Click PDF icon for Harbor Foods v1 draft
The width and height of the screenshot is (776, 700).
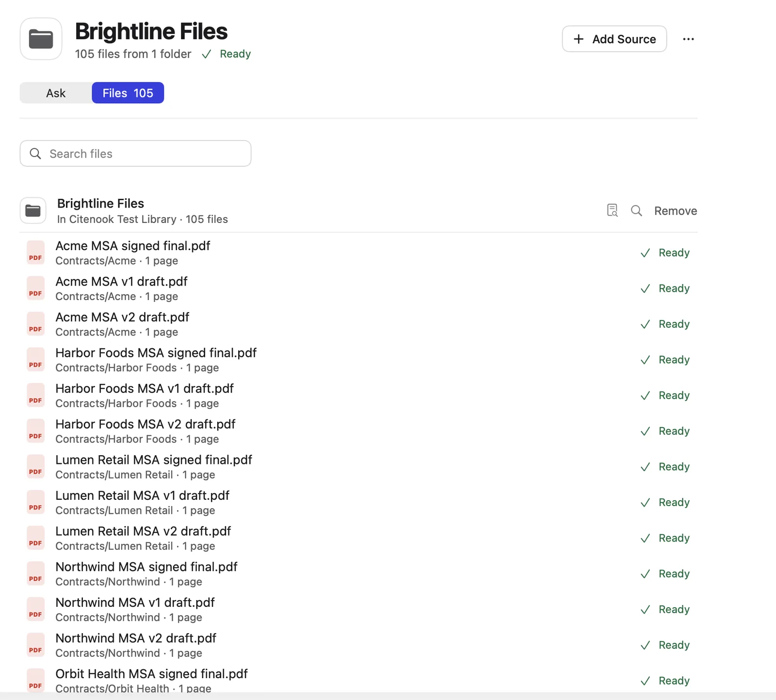point(35,395)
